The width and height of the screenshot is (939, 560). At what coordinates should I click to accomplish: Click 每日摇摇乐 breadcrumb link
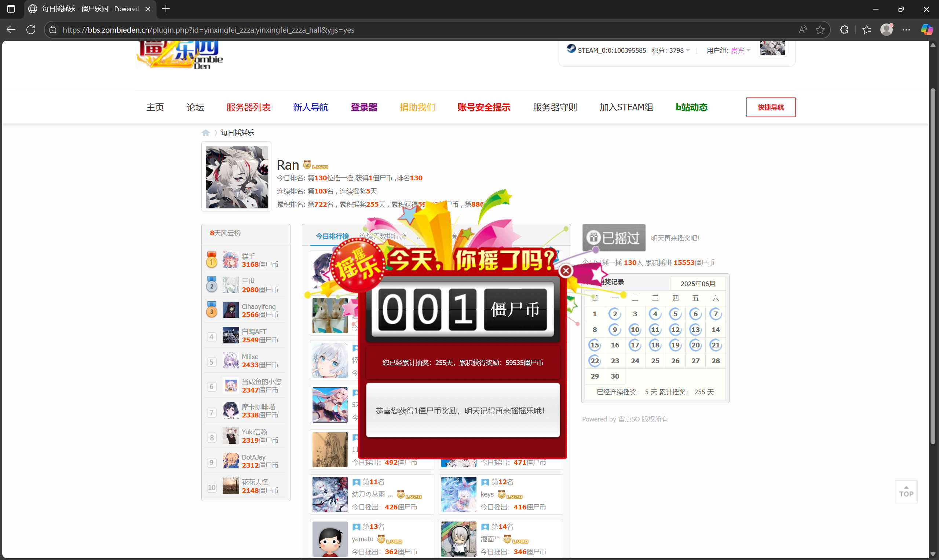coord(237,133)
